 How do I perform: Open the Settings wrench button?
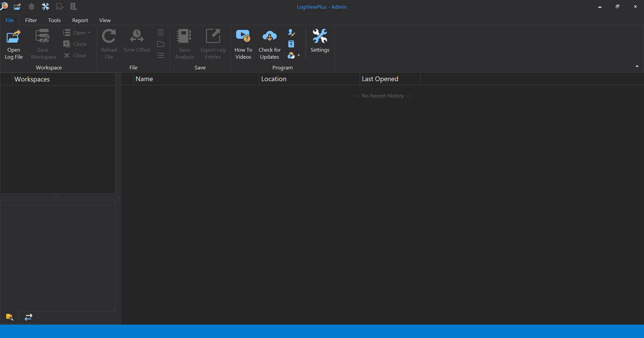[x=320, y=41]
